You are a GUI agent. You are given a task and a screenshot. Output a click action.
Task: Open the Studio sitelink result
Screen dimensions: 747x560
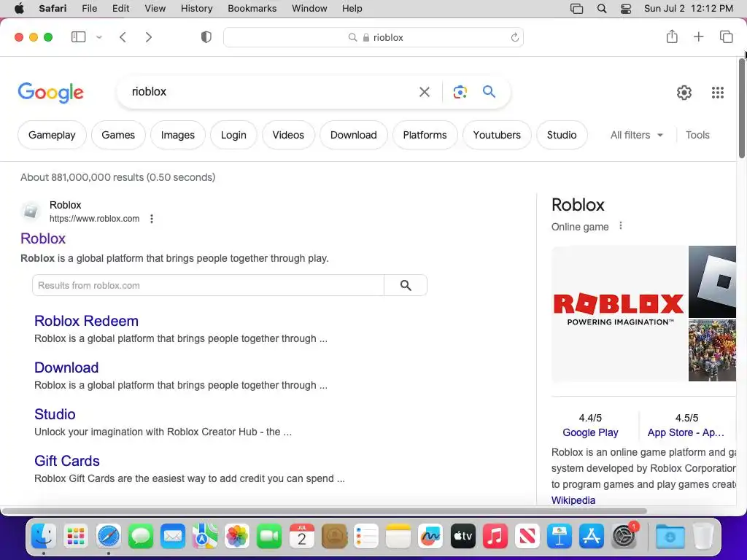(55, 414)
